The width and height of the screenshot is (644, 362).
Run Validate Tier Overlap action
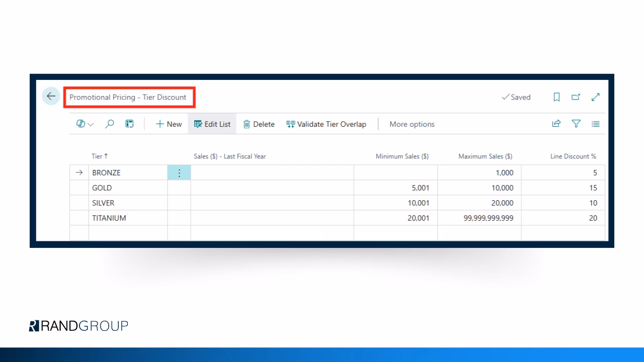(x=326, y=124)
